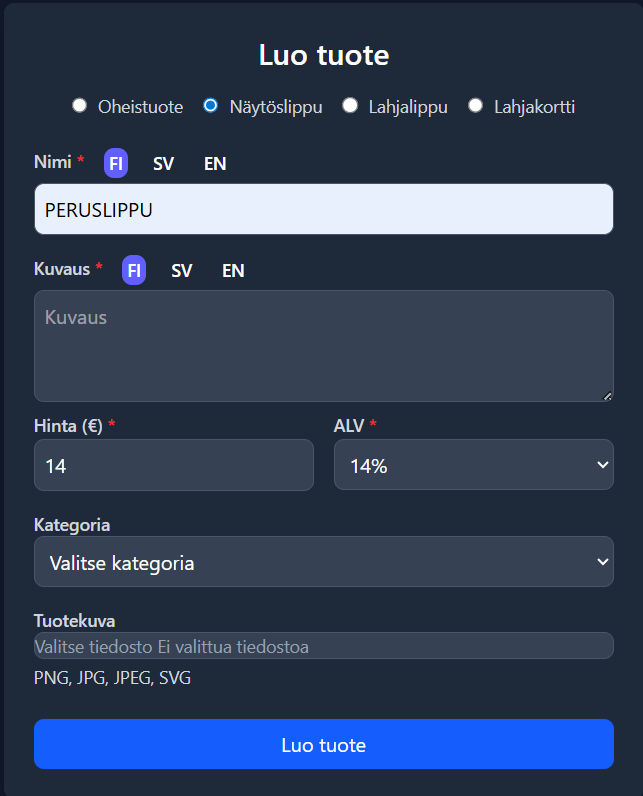Click the Nimi field containing PERUSLIPPU

point(323,209)
